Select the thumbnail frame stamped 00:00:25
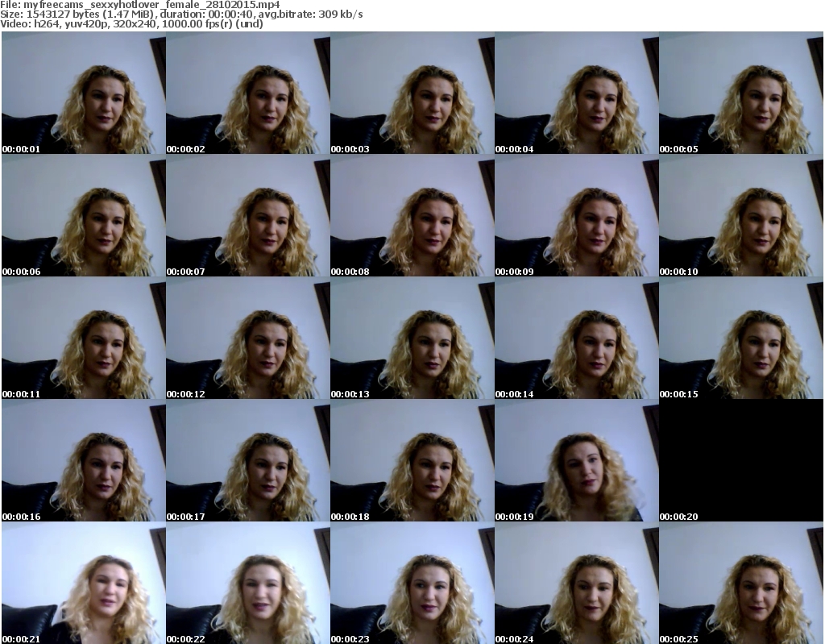The width and height of the screenshot is (825, 644). click(x=741, y=583)
